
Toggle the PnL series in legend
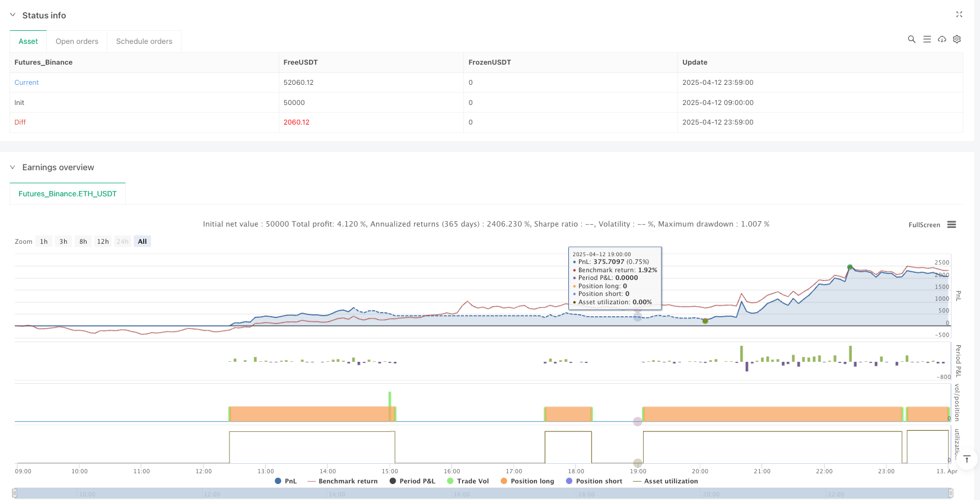click(286, 481)
